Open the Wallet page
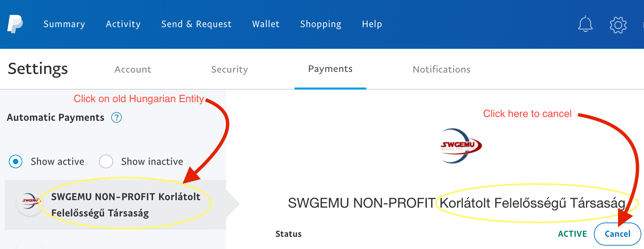 [266, 24]
